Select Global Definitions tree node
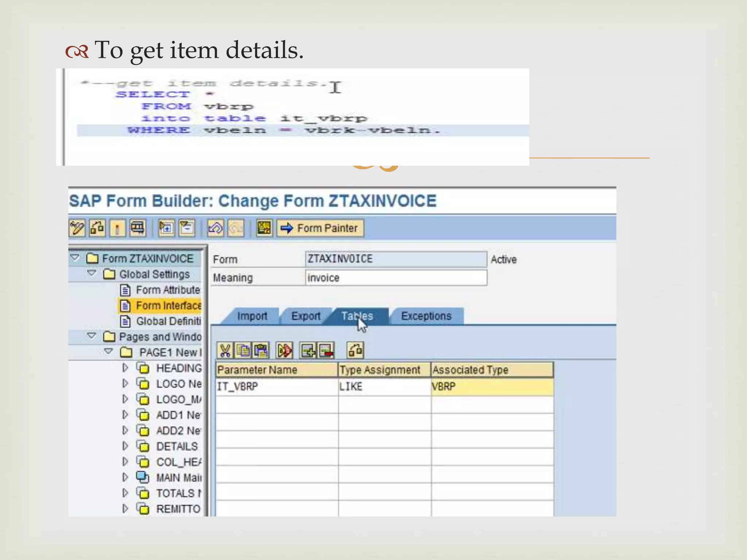The image size is (747, 560). point(168,321)
